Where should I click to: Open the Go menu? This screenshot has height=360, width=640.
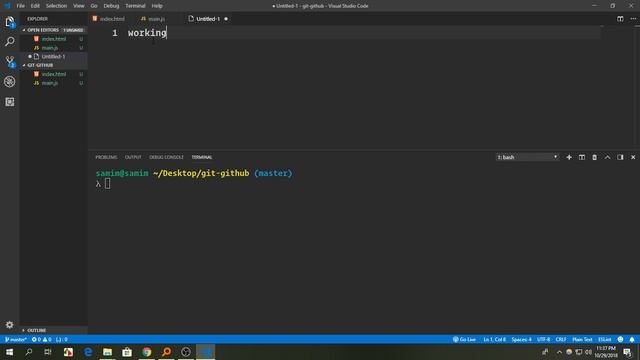[94, 6]
